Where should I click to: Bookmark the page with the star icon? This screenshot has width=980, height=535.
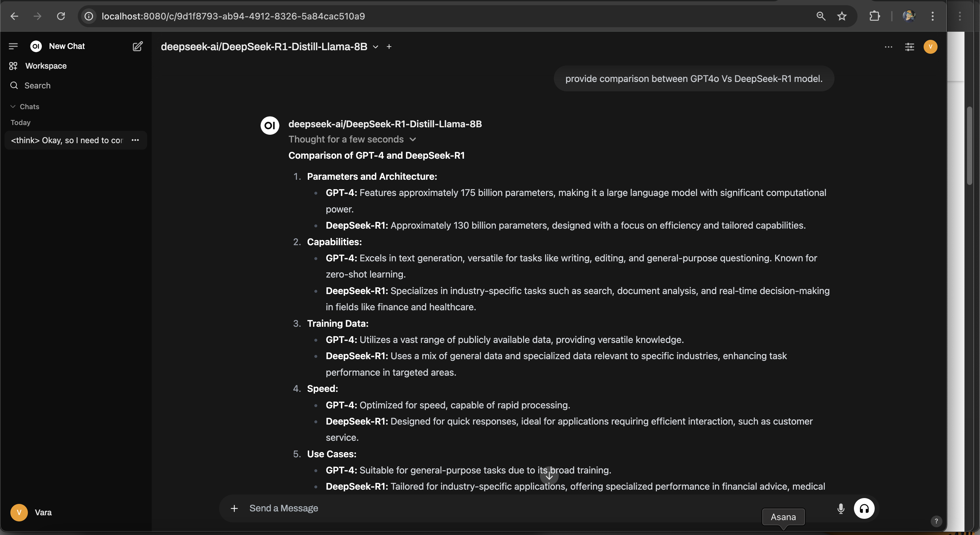(842, 16)
